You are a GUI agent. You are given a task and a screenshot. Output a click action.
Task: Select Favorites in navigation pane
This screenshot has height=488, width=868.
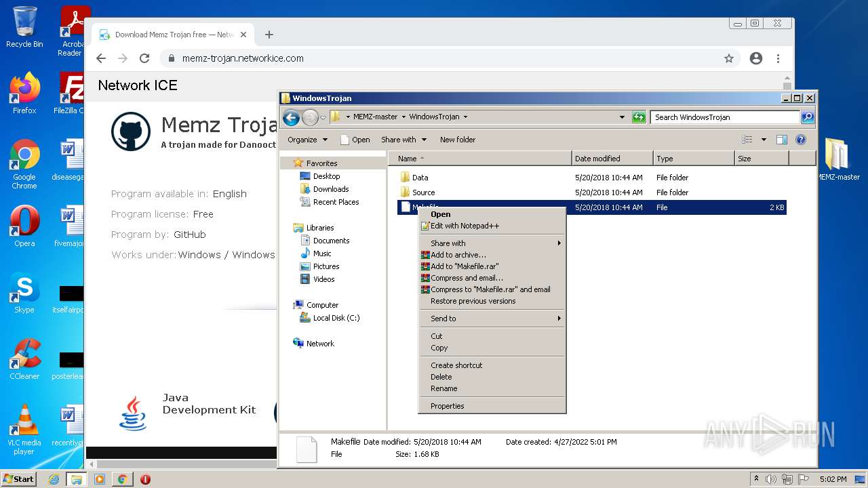click(321, 163)
